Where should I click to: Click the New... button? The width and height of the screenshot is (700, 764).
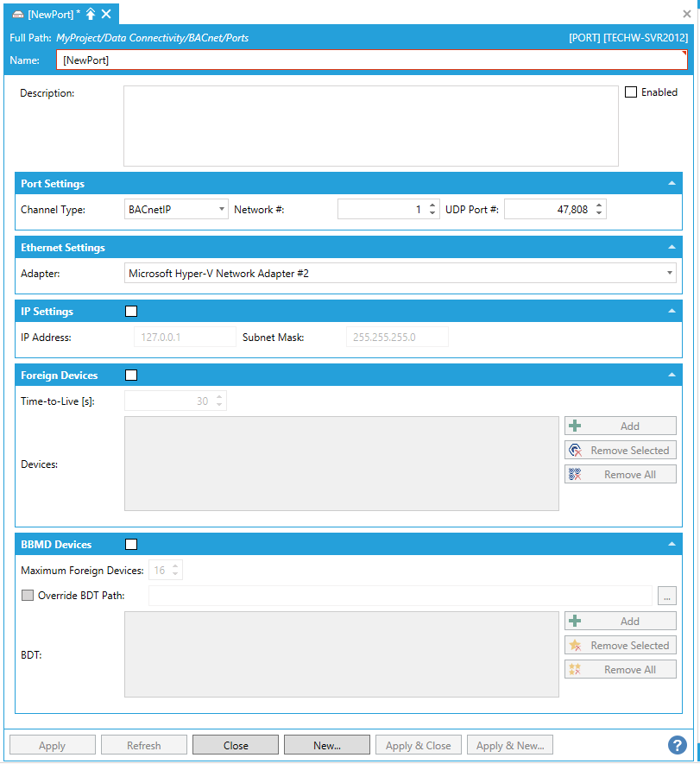click(326, 746)
